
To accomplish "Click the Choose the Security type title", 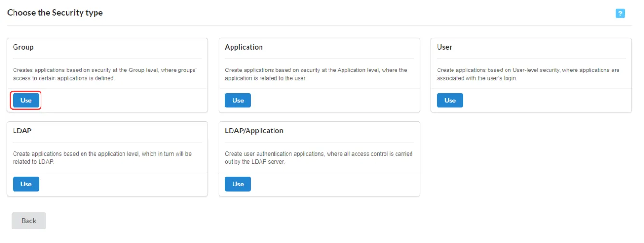I will [55, 13].
